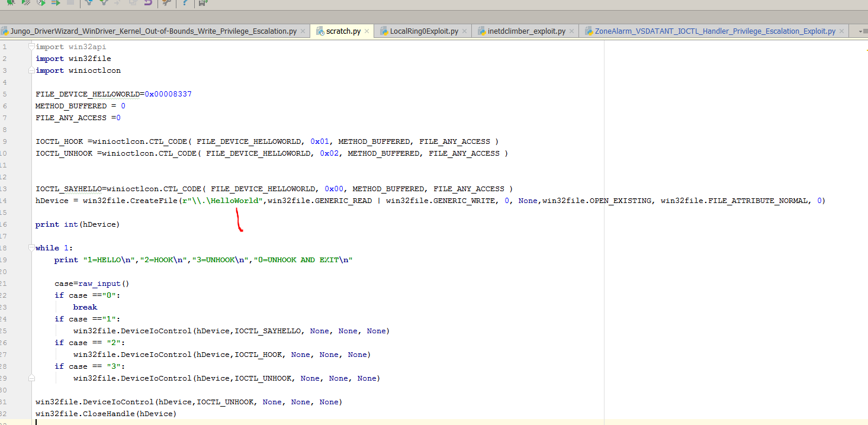Open the Jungo_DriverWizard exploit file tab
This screenshot has width=868, height=425.
[153, 31]
